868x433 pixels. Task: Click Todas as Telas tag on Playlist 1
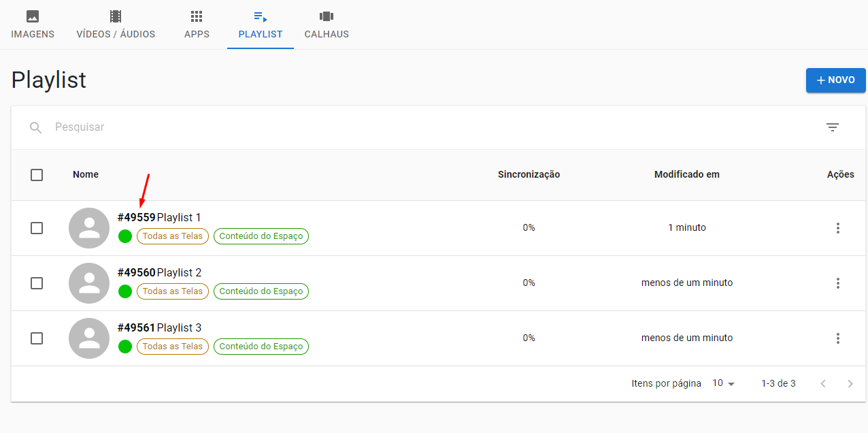(x=173, y=236)
